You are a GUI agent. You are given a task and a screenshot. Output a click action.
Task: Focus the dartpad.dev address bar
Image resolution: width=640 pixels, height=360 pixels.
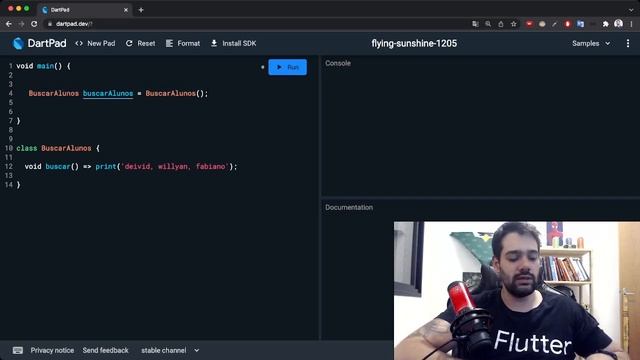(257, 24)
